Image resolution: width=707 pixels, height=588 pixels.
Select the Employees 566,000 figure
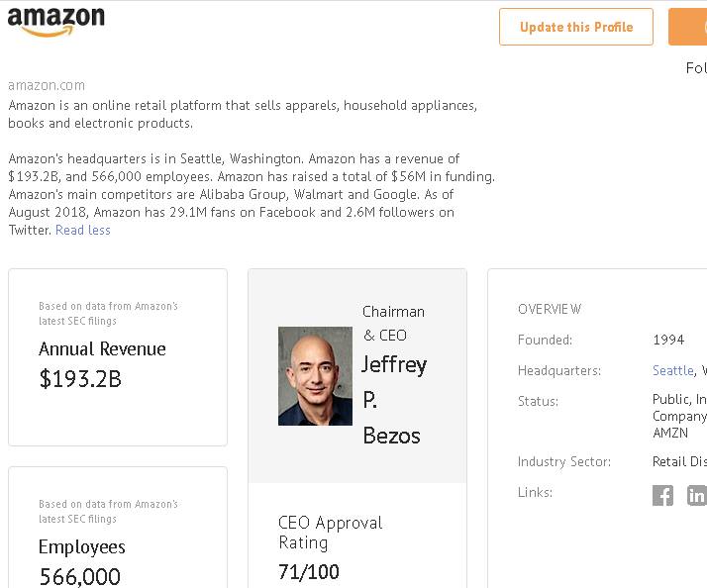click(80, 576)
